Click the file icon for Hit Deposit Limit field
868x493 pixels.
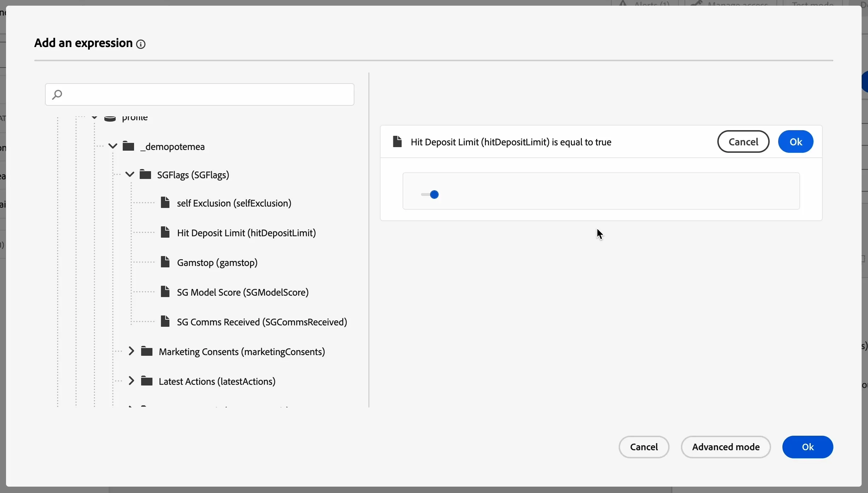(x=165, y=232)
